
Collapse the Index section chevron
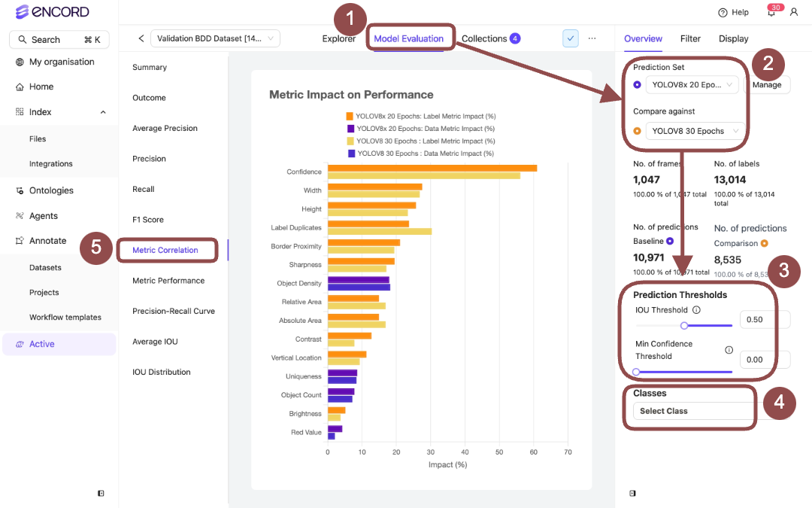(103, 112)
